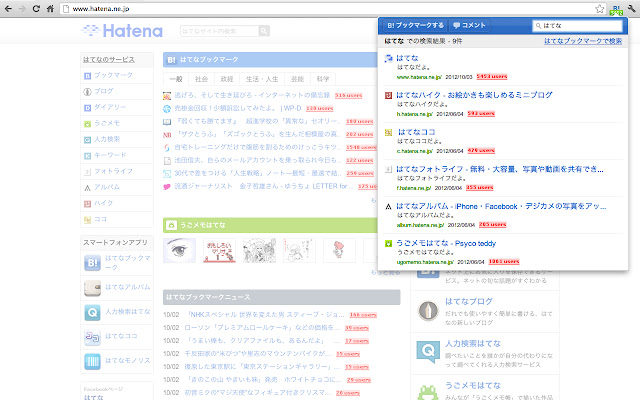Open キーワード in the services sidebar
Viewport: 640px width, 400px height.
[110, 155]
